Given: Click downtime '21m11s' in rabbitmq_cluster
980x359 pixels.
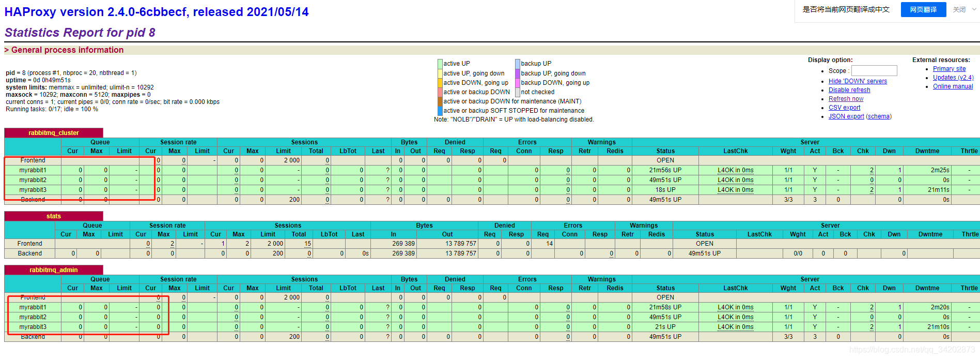Looking at the screenshot, I should 939,190.
